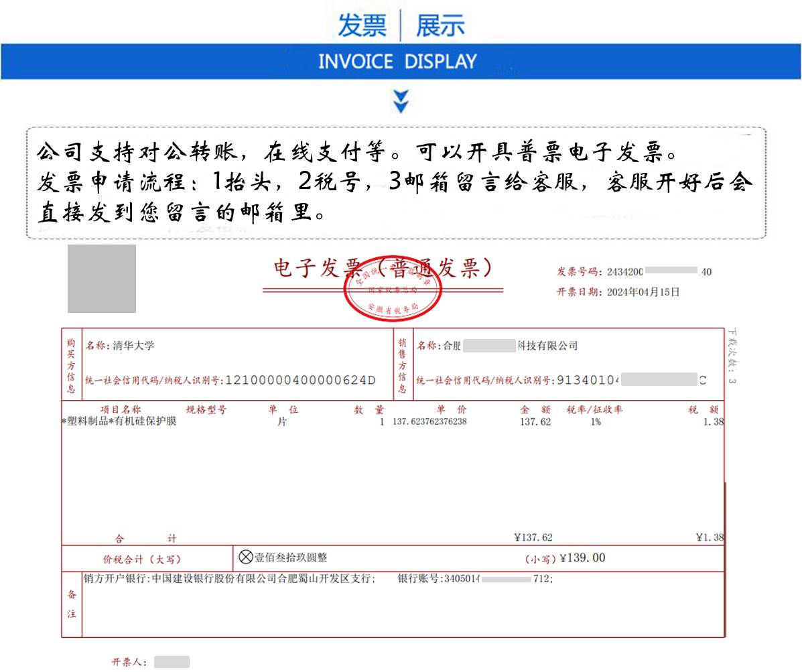The image size is (802, 672).
Task: Click the line starting '发票申请流程'
Action: pyautogui.click(x=394, y=182)
